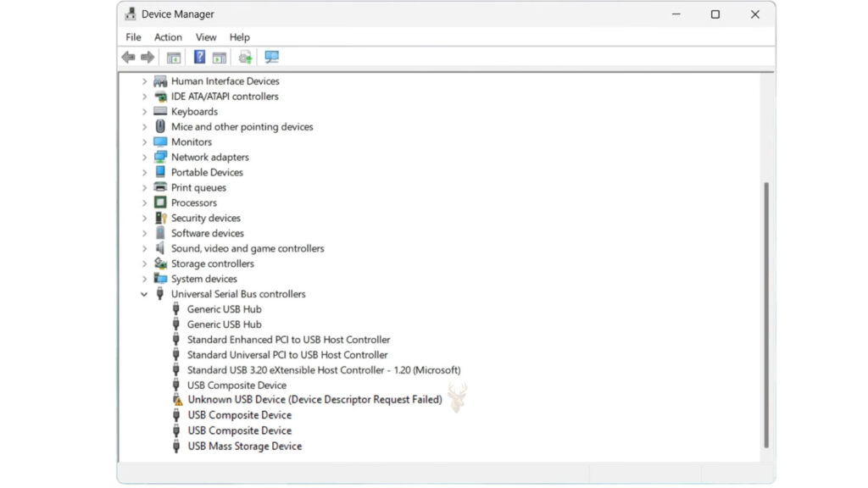Click the Mice pointing devices icon
Viewport: 868px width, 488px height.
click(160, 127)
